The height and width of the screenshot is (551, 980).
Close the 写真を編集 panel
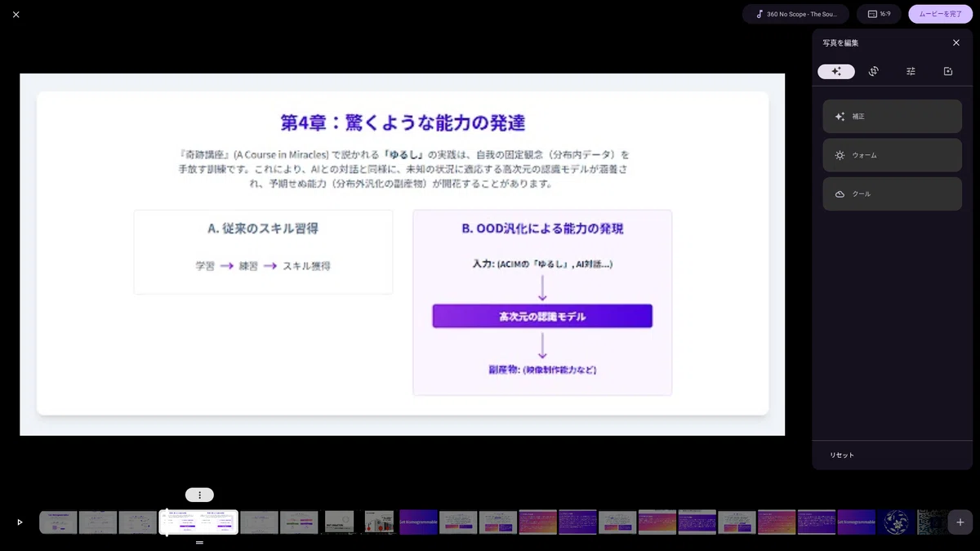pyautogui.click(x=956, y=42)
